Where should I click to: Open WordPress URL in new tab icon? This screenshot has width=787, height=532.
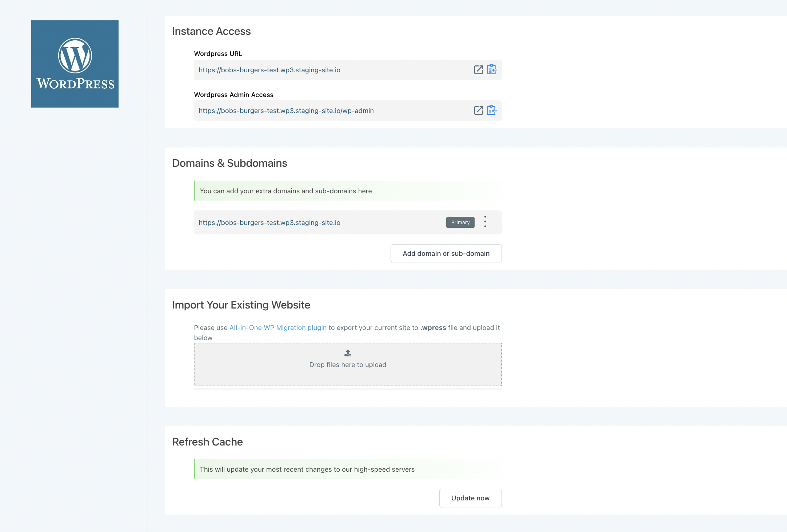click(478, 70)
